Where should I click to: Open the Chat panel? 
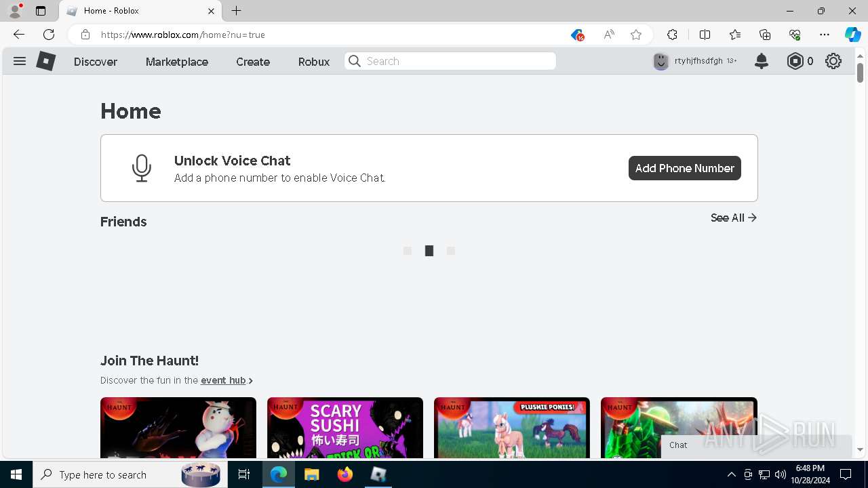(x=756, y=445)
